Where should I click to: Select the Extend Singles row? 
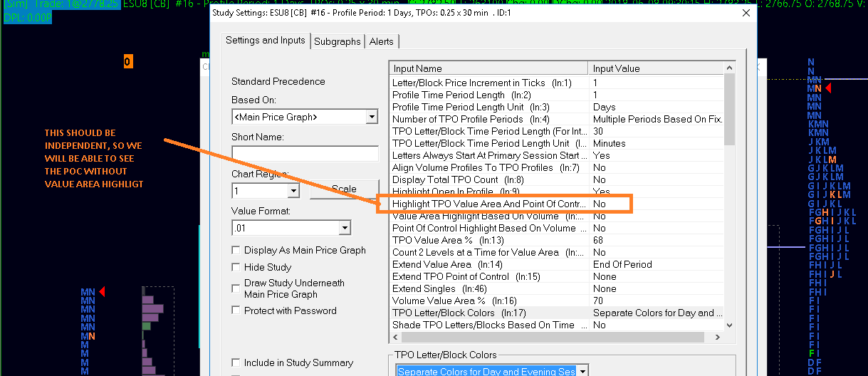pos(557,288)
